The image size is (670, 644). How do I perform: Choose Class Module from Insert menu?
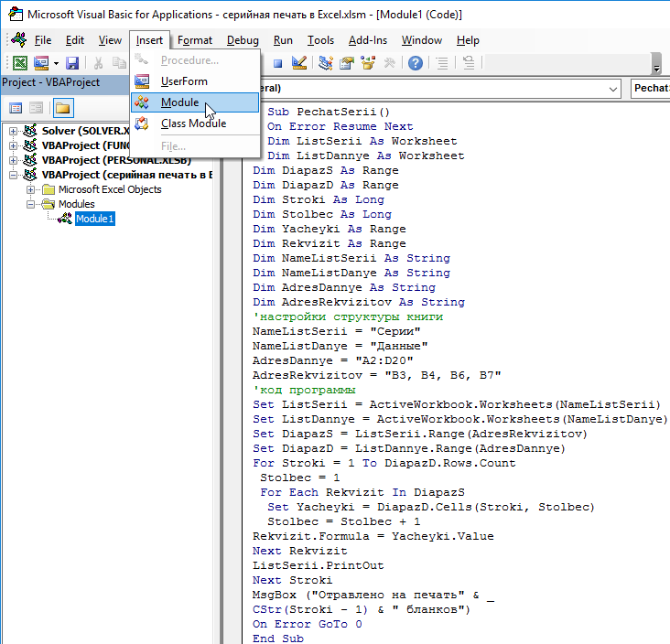pyautogui.click(x=192, y=123)
